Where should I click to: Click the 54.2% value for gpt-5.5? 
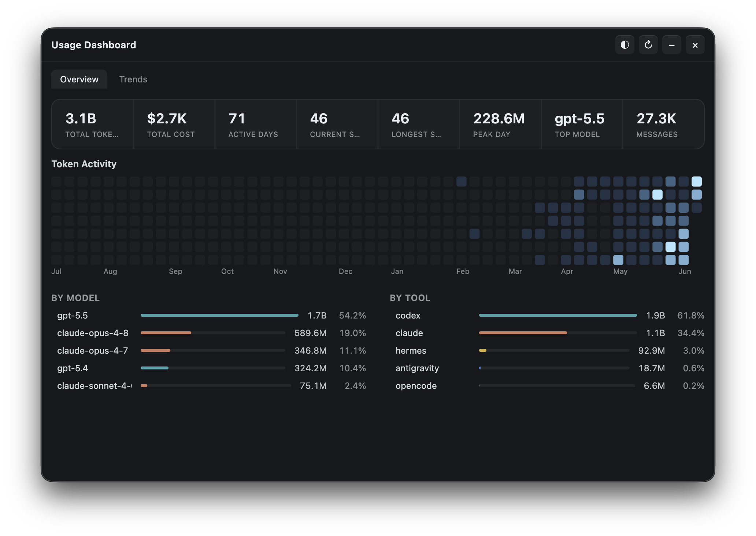click(352, 315)
